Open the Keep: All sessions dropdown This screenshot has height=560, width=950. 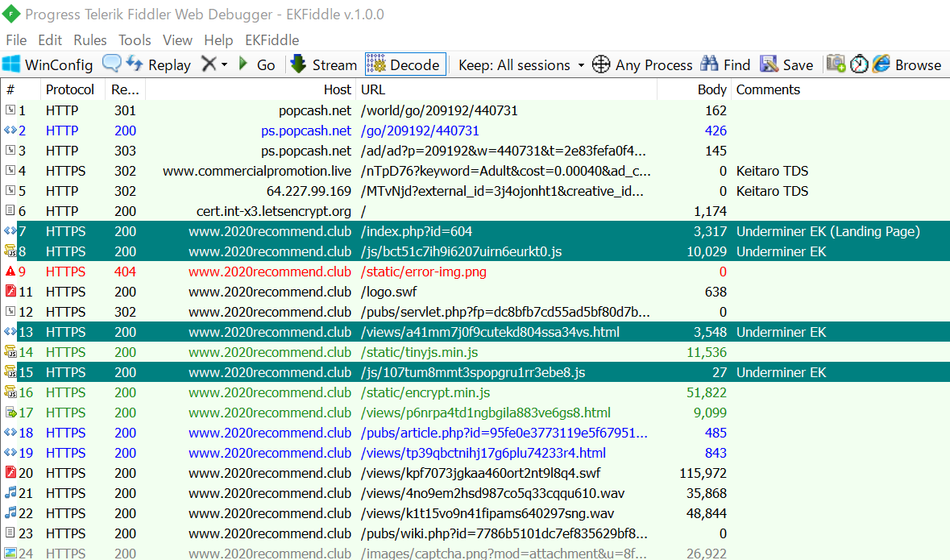[x=521, y=64]
